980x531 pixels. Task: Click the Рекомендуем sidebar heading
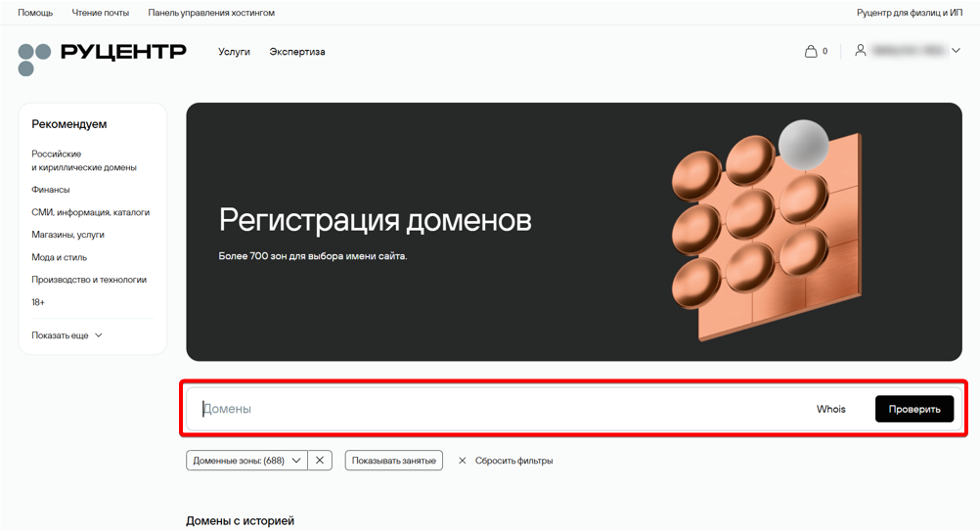point(69,124)
